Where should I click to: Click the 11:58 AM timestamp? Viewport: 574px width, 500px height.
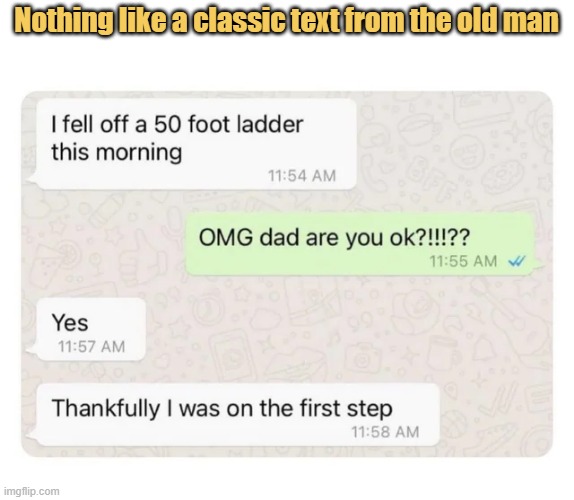385,432
